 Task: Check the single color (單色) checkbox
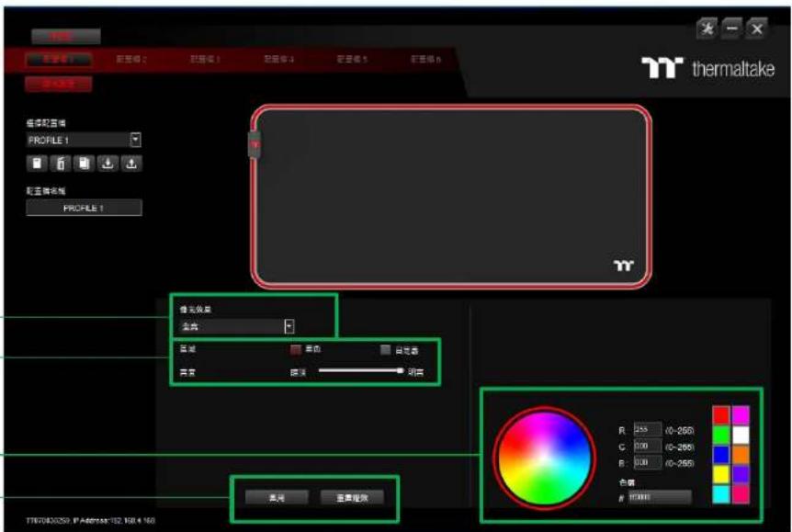click(296, 349)
